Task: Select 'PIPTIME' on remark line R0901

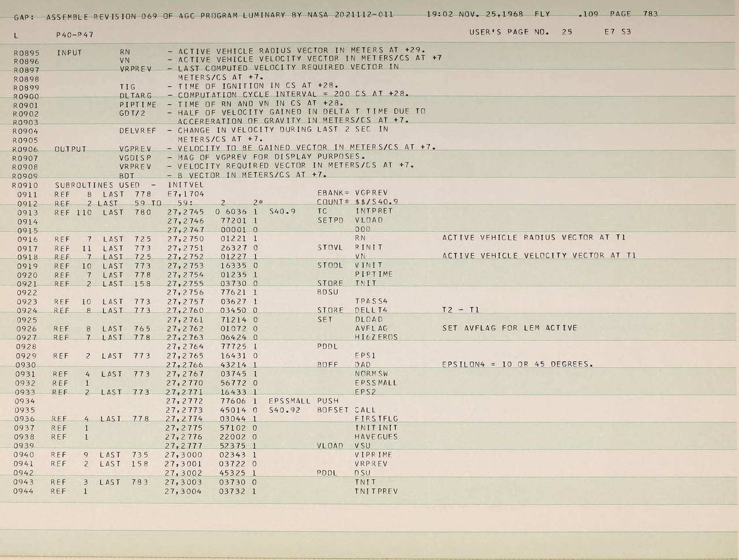Action: click(x=137, y=104)
